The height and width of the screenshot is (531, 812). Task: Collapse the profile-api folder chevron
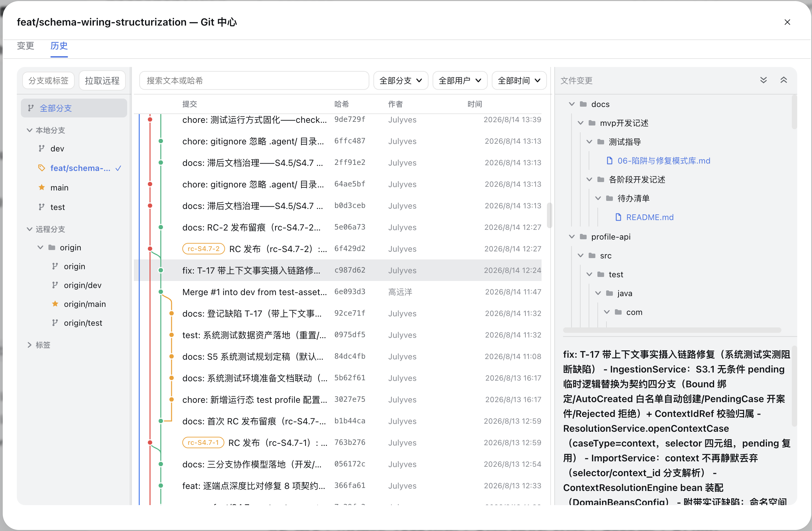point(572,237)
